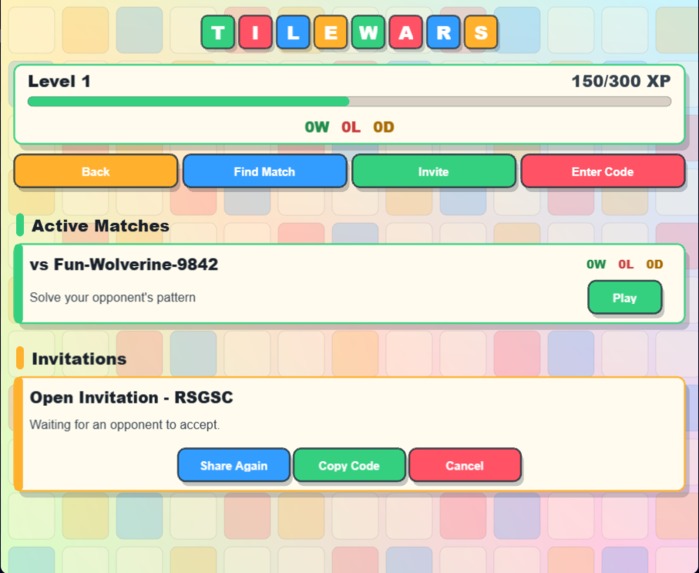Click the red Enter Code button
This screenshot has width=699, height=573.
pos(603,171)
